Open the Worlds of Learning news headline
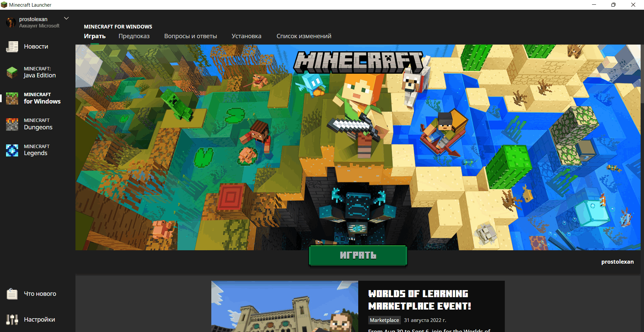This screenshot has width=644, height=332. click(419, 300)
